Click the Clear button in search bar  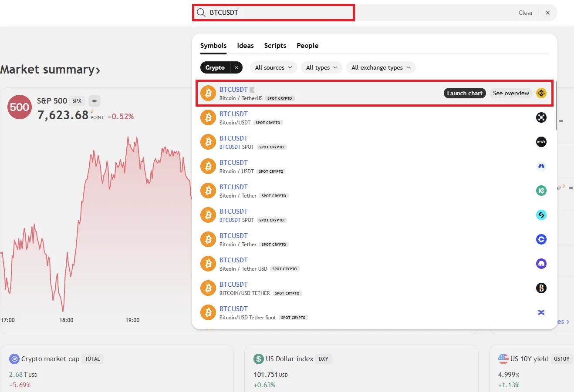pyautogui.click(x=526, y=13)
